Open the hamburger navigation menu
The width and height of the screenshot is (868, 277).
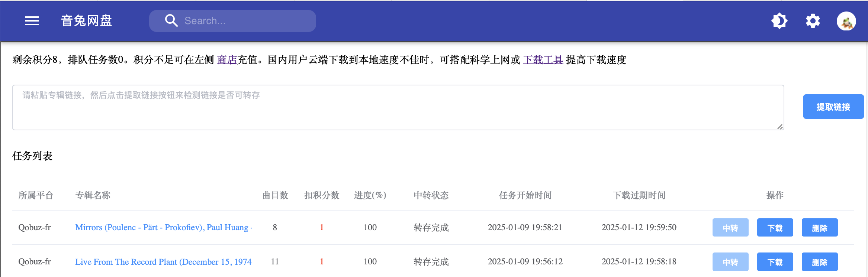(x=32, y=21)
